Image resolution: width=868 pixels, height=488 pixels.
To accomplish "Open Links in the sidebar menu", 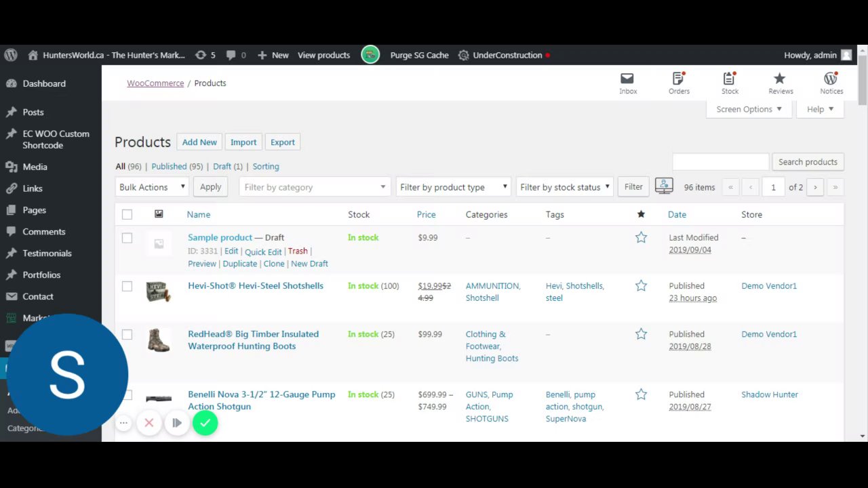I will [33, 188].
